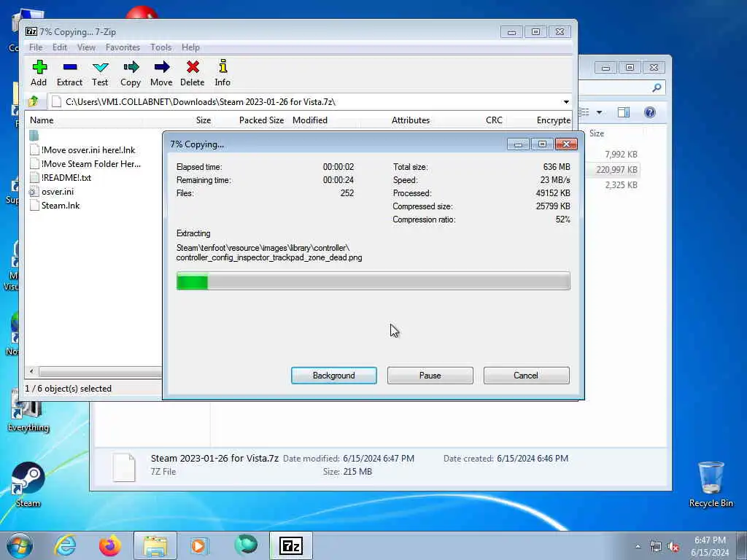
Task: Open the Windows Start menu
Action: 20,545
